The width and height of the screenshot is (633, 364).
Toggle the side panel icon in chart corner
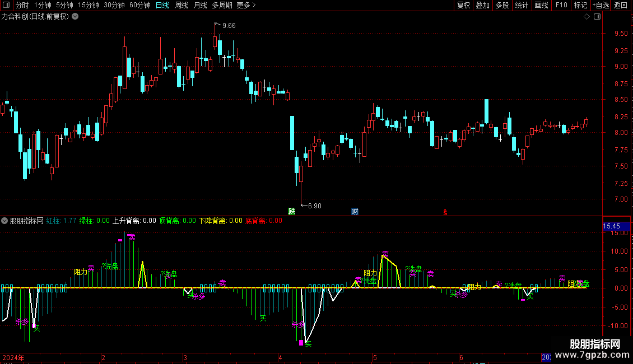pyautogui.click(x=597, y=17)
